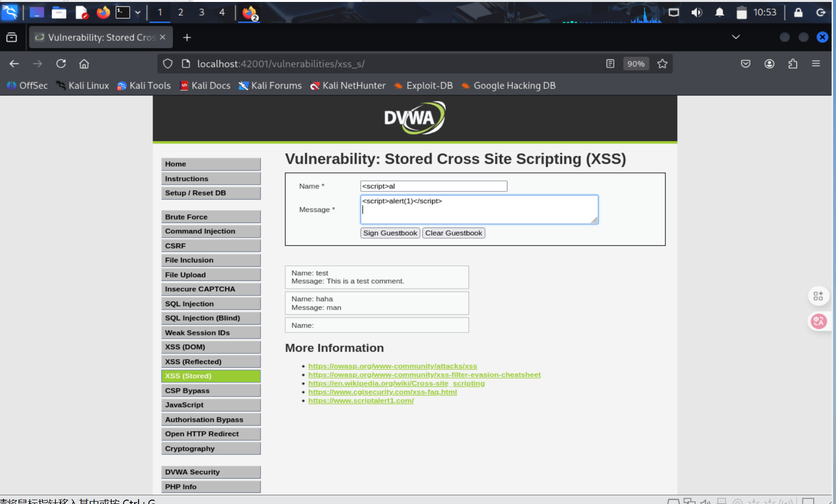Open the XSS (Reflected) page

click(x=211, y=362)
